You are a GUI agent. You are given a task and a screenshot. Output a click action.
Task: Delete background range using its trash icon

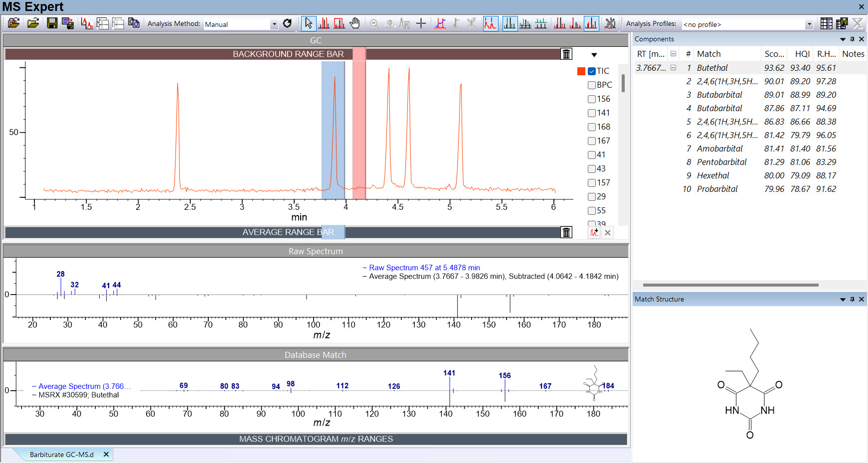566,54
